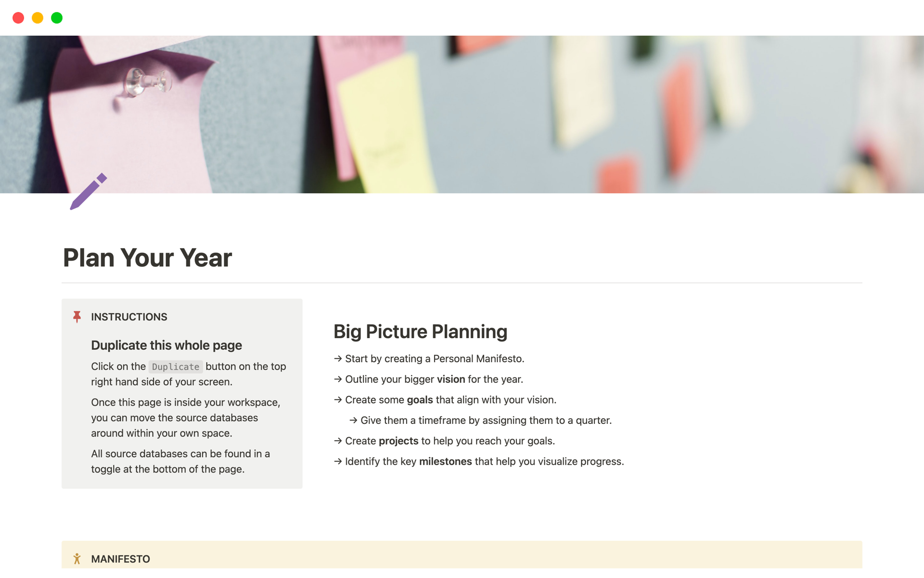This screenshot has height=578, width=924.
Task: Click the red close window button
Action: point(18,18)
